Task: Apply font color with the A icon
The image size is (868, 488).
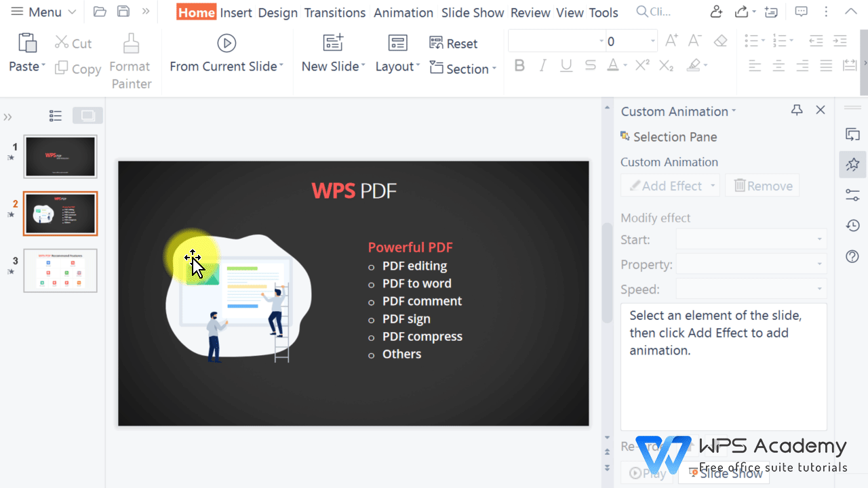Action: (613, 66)
